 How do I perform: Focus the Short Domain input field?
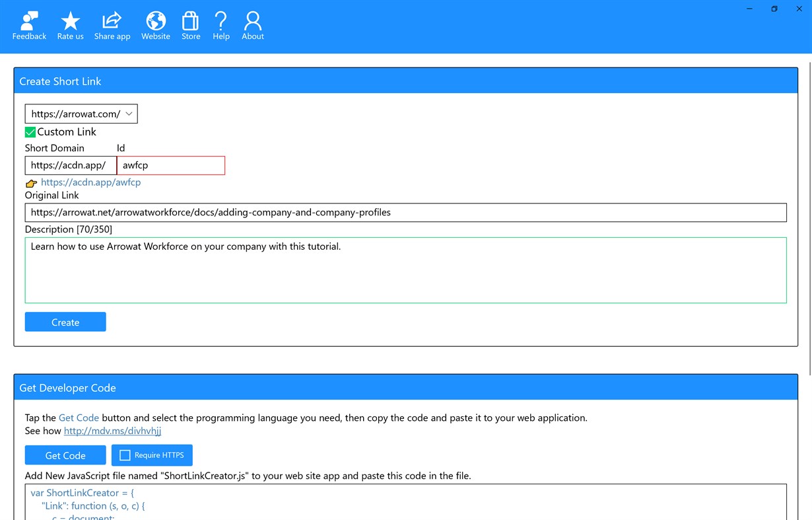pos(71,165)
